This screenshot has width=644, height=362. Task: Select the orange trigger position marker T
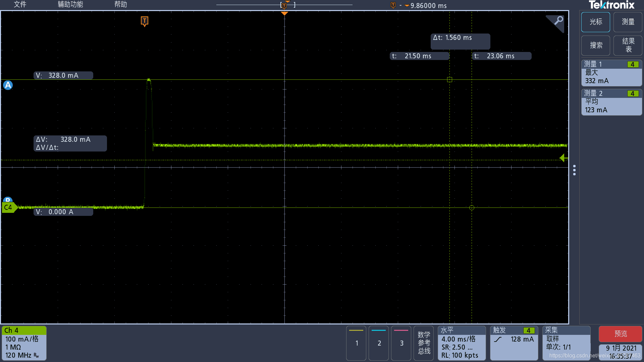coord(144,21)
